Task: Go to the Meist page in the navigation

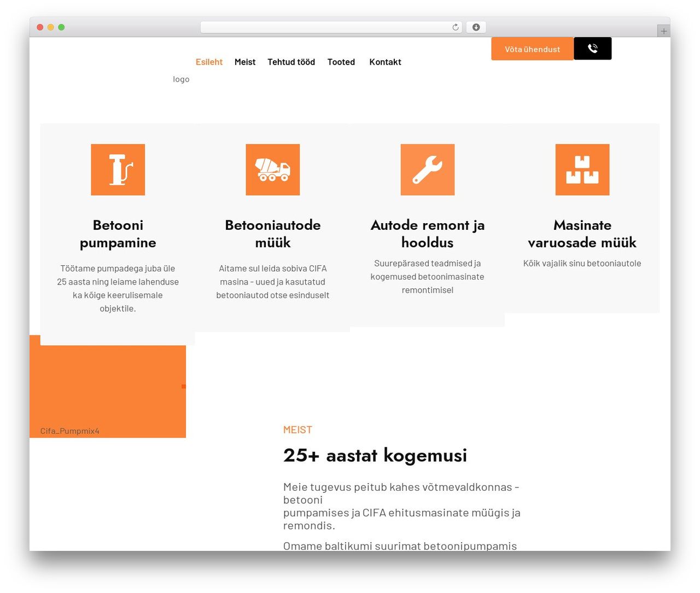Action: (x=245, y=62)
